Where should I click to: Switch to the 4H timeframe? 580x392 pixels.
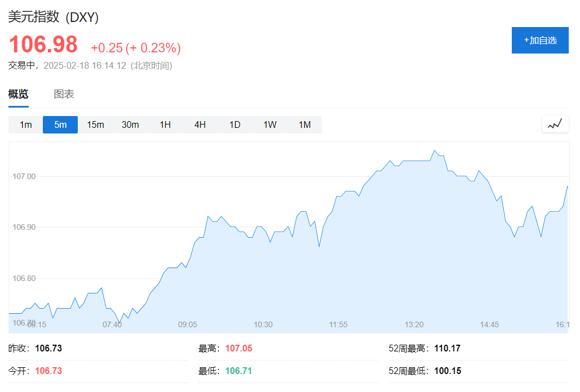pos(200,124)
